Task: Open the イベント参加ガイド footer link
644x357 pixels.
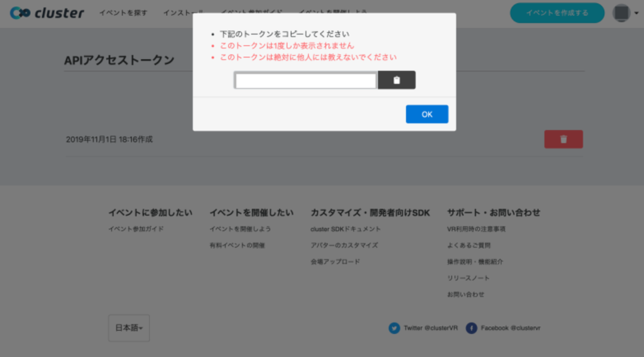Action: (x=136, y=229)
